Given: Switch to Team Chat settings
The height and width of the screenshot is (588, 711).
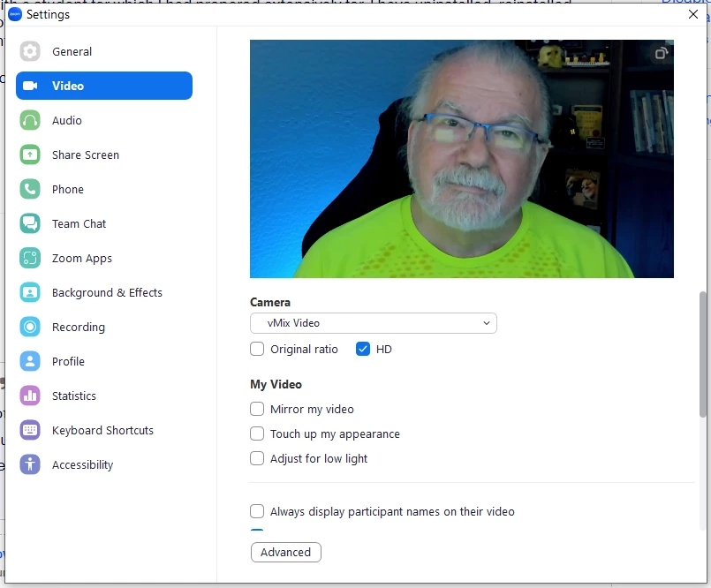Looking at the screenshot, I should [x=104, y=223].
